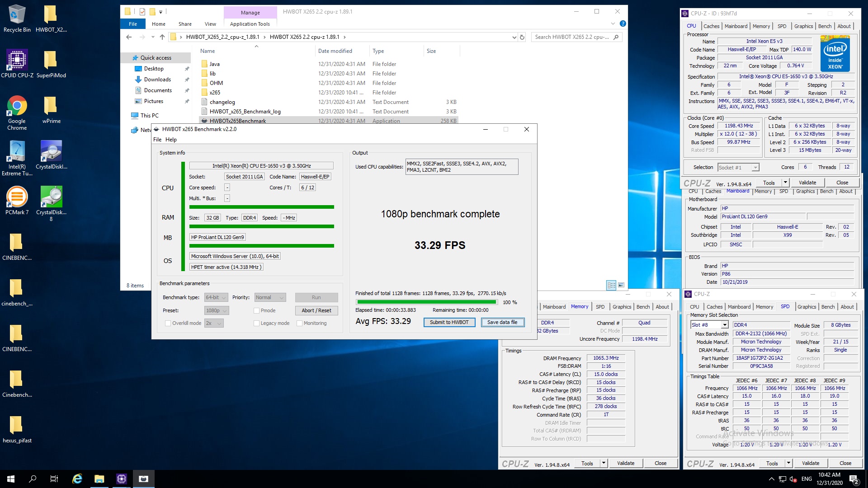Open hexus_pifast folder on desktop

(17, 429)
